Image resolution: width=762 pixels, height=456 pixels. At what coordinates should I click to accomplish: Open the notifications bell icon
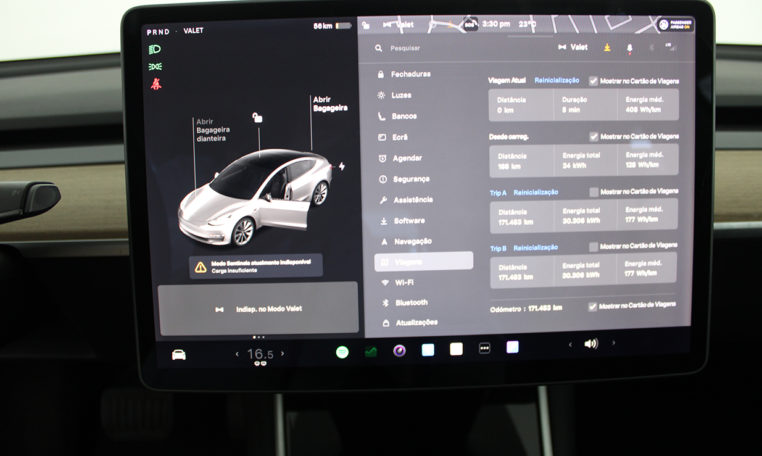pyautogui.click(x=629, y=48)
